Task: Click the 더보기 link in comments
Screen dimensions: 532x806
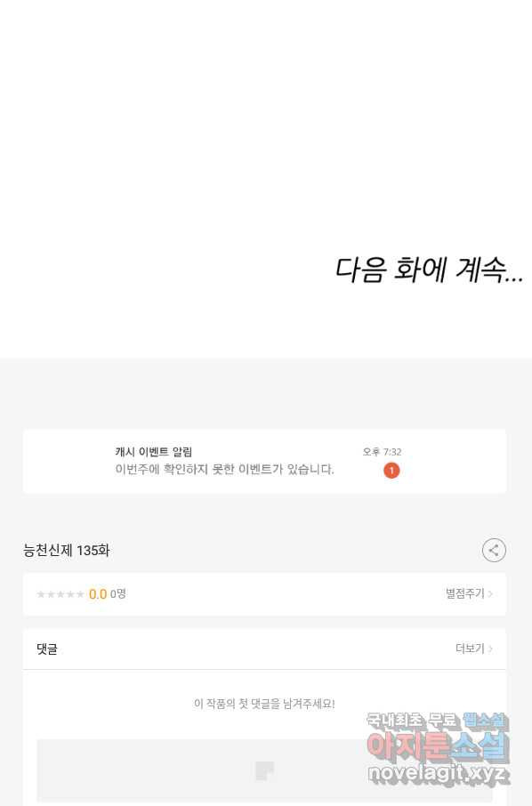Action: click(x=470, y=649)
